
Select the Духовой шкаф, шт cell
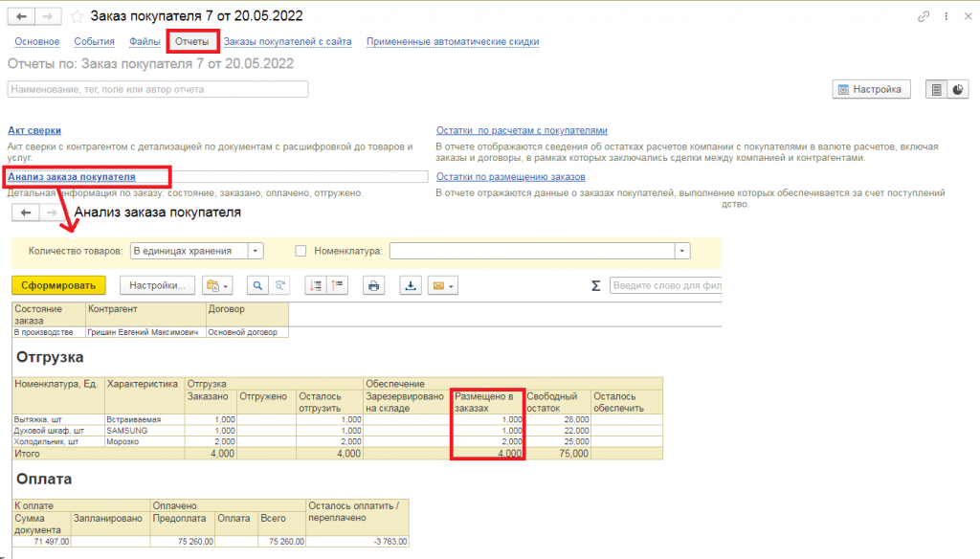(58, 431)
